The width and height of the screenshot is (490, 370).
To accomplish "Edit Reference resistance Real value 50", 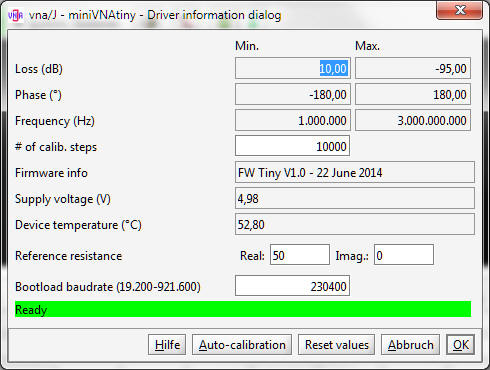I will tap(300, 255).
